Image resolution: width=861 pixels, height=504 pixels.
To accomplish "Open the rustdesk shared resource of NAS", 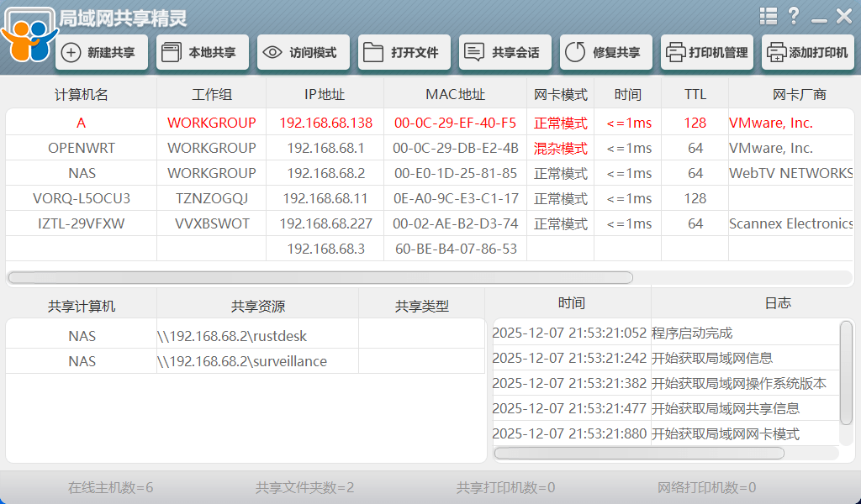I will click(230, 336).
